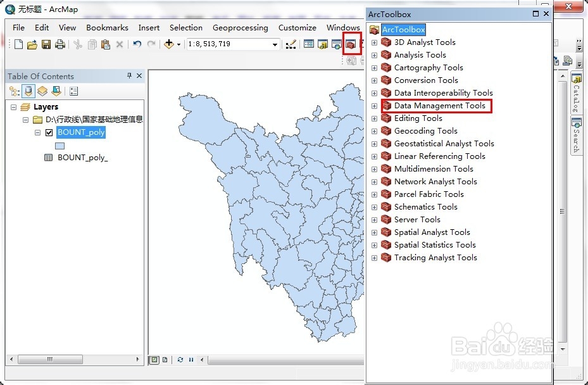Select the Geocoding Tools toolbox

(x=425, y=131)
